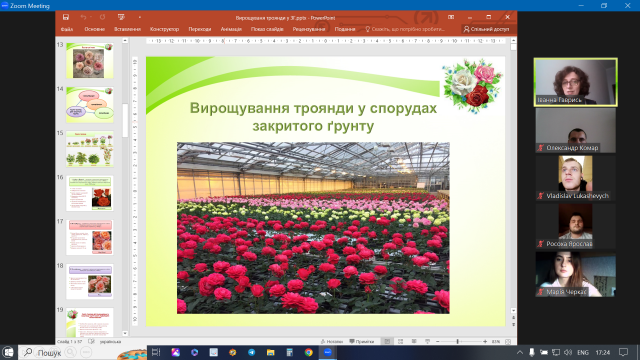Open the Рецензування tab
Image resolution: width=640 pixels, height=360 pixels.
point(309,29)
